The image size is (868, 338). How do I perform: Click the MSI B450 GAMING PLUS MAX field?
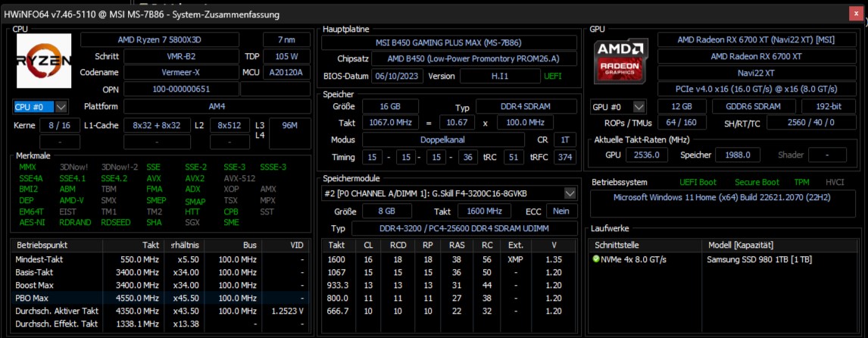click(x=449, y=42)
